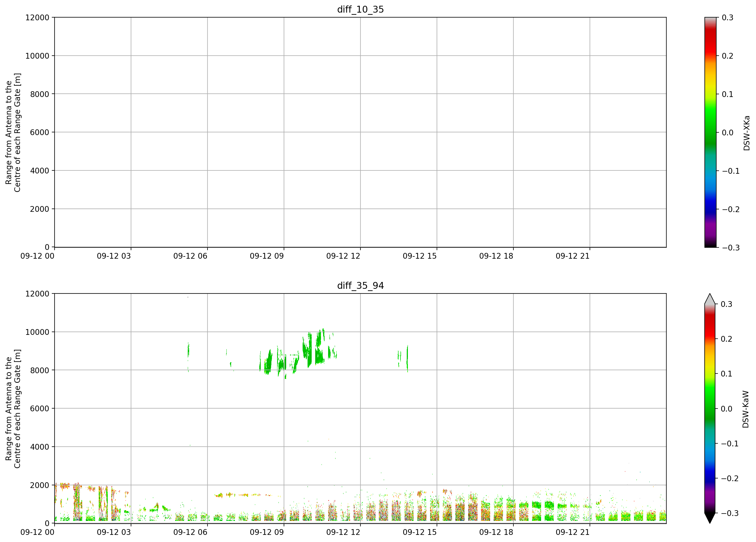Click the '0.1' tick on DSW-KaW colorbar

[x=727, y=374]
